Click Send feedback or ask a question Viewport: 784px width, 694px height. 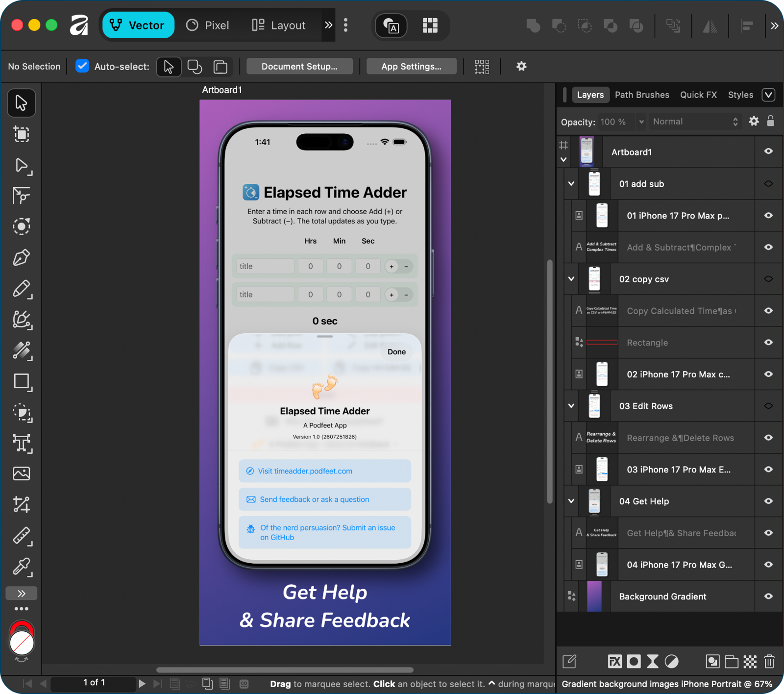pyautogui.click(x=324, y=499)
